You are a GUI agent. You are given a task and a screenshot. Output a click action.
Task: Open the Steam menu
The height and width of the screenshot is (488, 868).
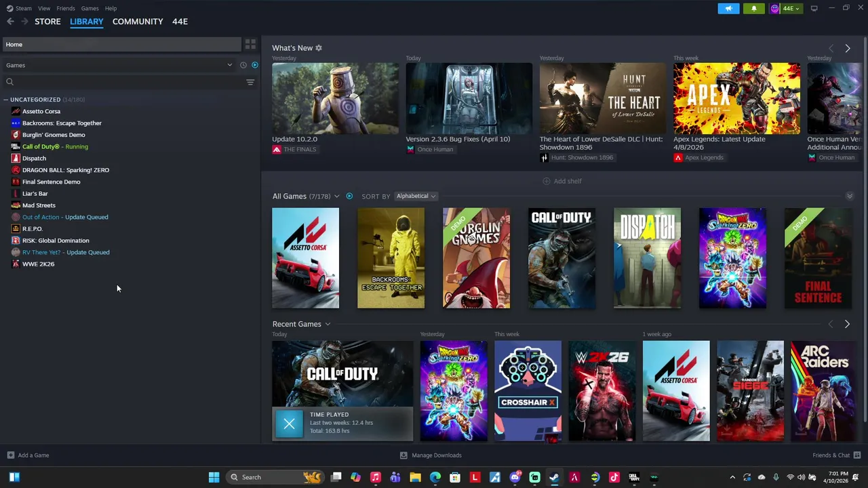click(24, 8)
